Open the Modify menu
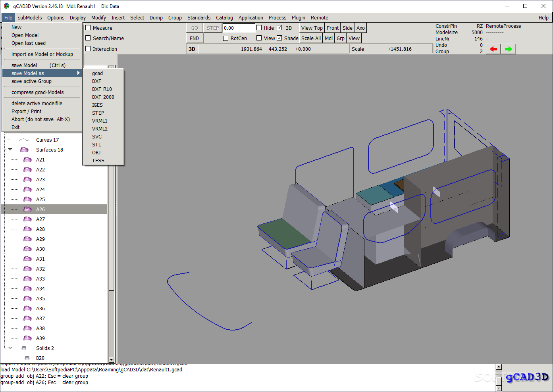 (98, 17)
